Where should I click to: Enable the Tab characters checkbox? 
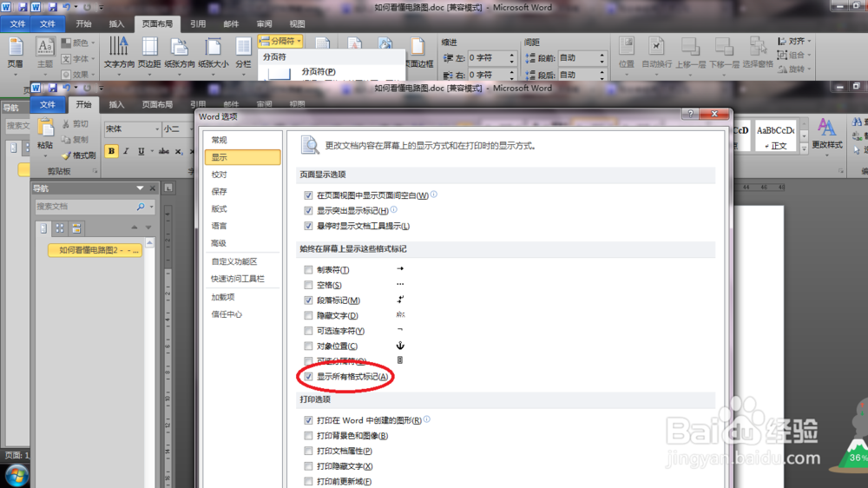(308, 270)
